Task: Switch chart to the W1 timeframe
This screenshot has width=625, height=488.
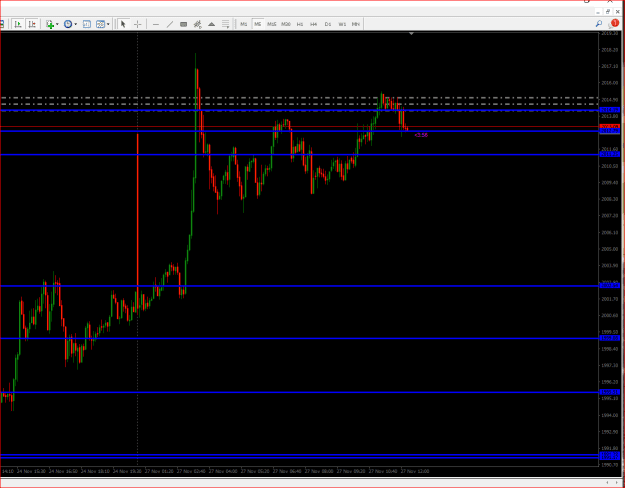Action: pos(342,24)
